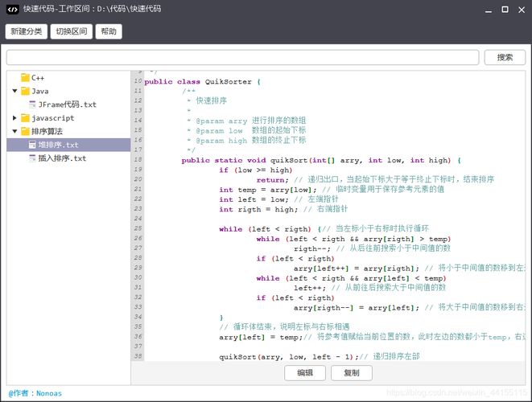Viewport: 532px width, 402px height.
Task: Click the 插入排序.txt file icon
Action: tap(32, 158)
